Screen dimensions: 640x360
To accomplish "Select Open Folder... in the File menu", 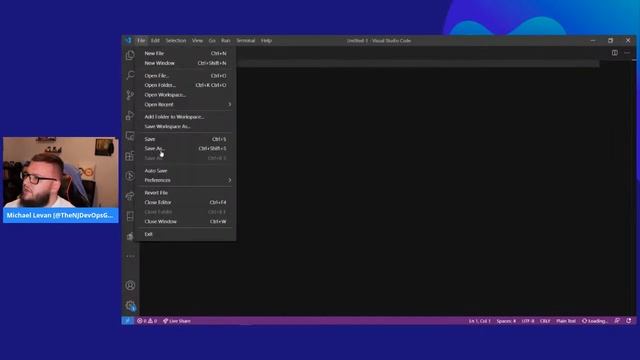I will (185, 85).
